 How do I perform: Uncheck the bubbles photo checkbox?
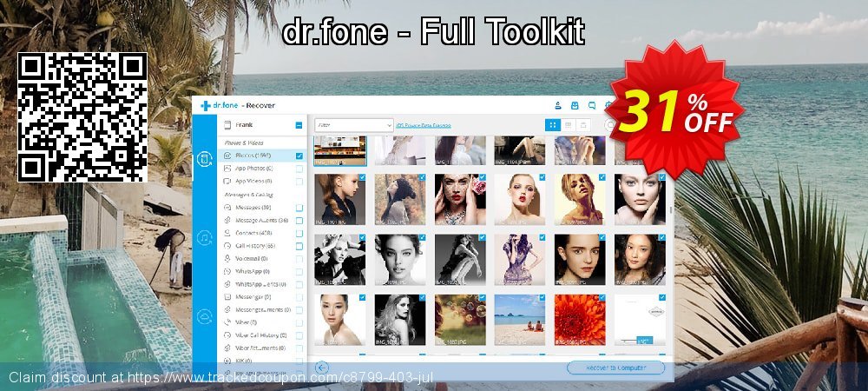point(482,297)
